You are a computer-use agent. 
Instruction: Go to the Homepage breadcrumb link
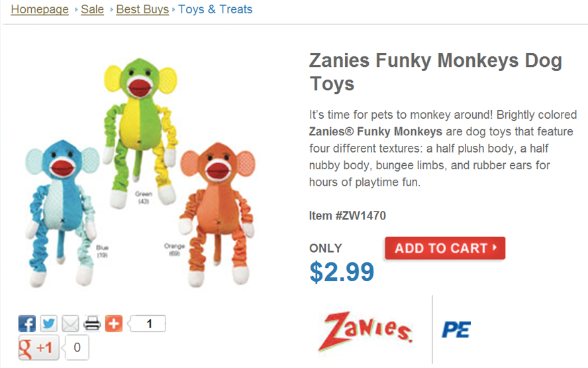[40, 10]
